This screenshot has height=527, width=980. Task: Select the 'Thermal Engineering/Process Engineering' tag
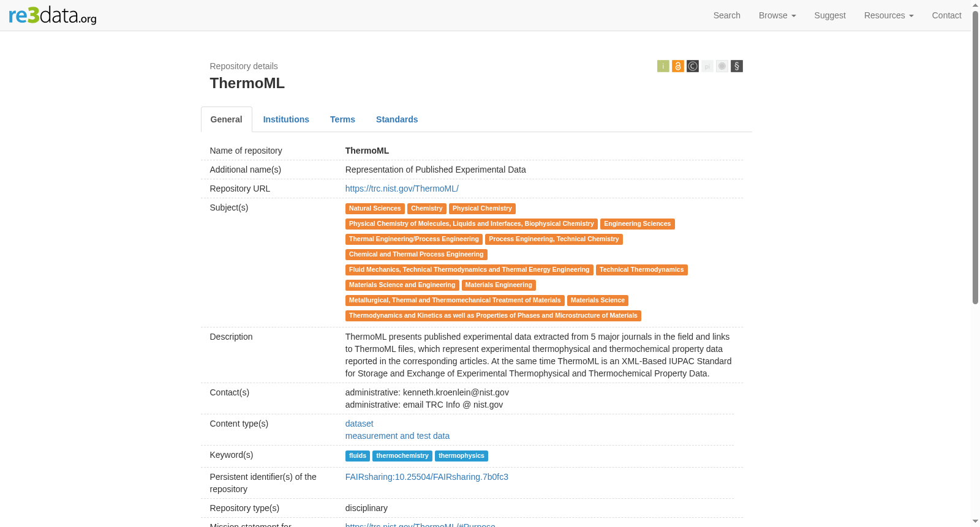414,239
